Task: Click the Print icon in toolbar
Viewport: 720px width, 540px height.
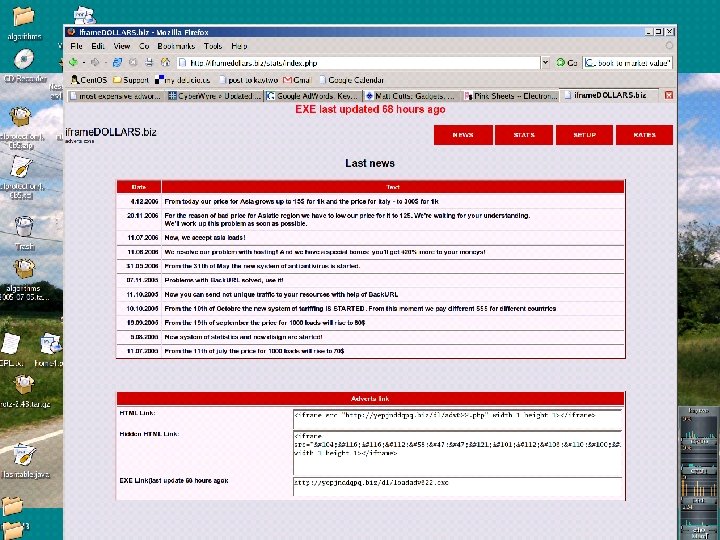Action: tap(149, 62)
